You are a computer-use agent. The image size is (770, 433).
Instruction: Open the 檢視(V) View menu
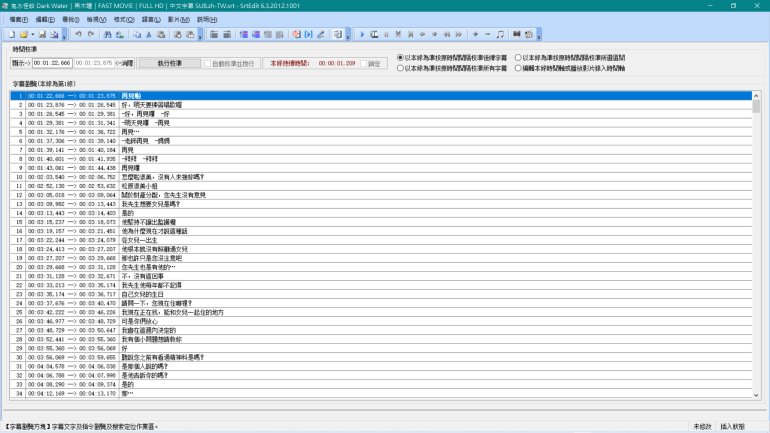coord(96,20)
